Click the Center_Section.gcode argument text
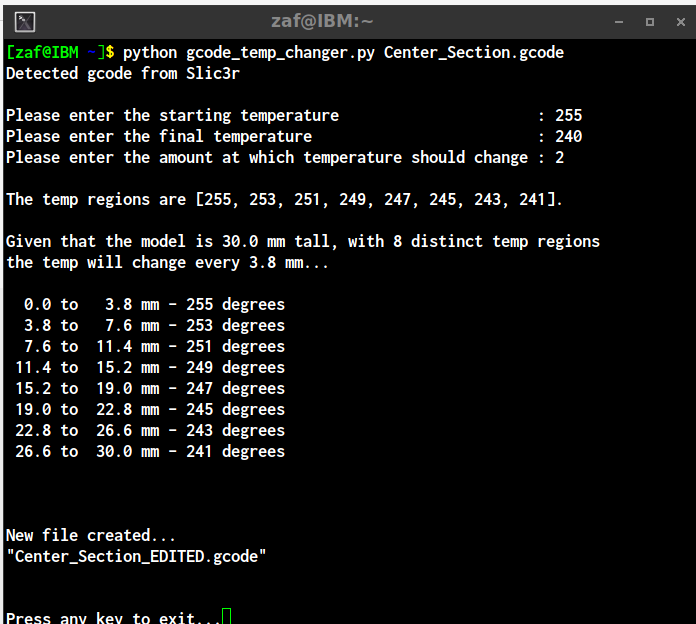 coord(474,52)
